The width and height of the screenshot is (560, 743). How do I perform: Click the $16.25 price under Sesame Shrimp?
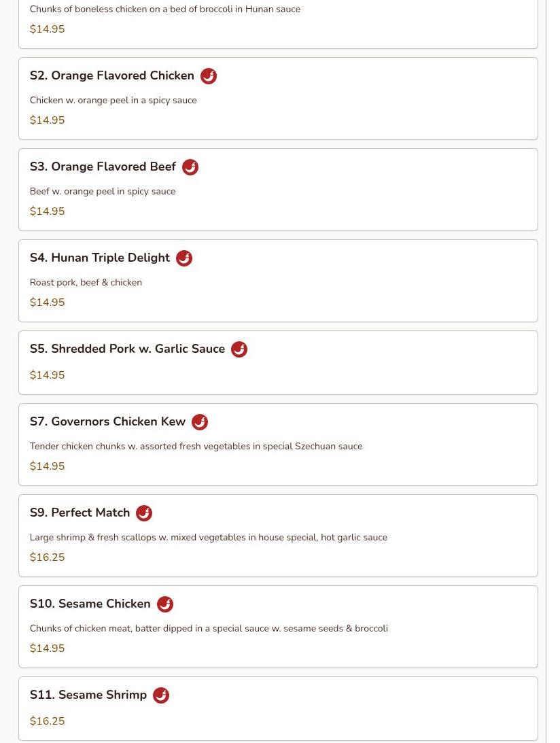(x=48, y=721)
